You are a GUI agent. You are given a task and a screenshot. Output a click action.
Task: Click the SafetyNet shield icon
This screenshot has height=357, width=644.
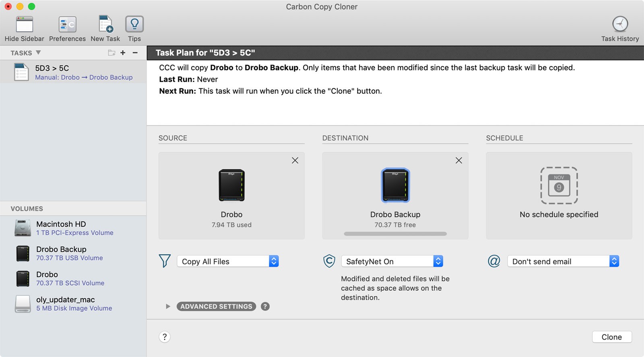click(329, 261)
